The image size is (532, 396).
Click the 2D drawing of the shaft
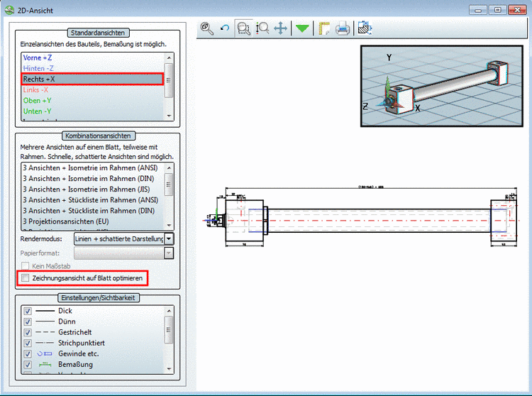pyautogui.click(x=360, y=216)
